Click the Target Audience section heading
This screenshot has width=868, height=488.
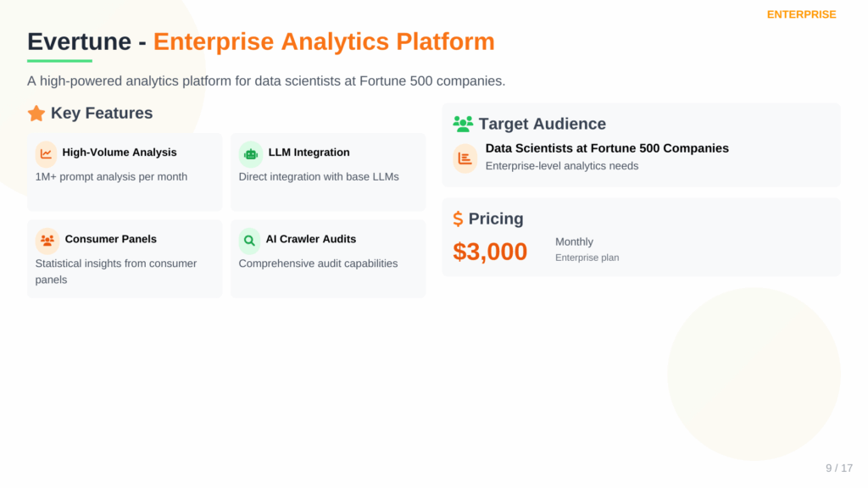[x=542, y=124]
